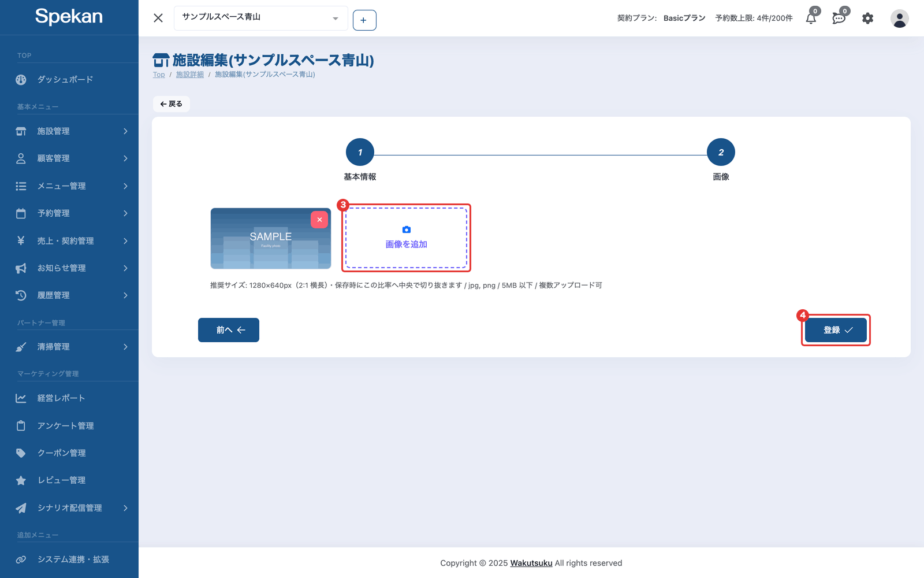
Task: Follow the 施設詳細 breadcrumb link
Action: coord(190,75)
